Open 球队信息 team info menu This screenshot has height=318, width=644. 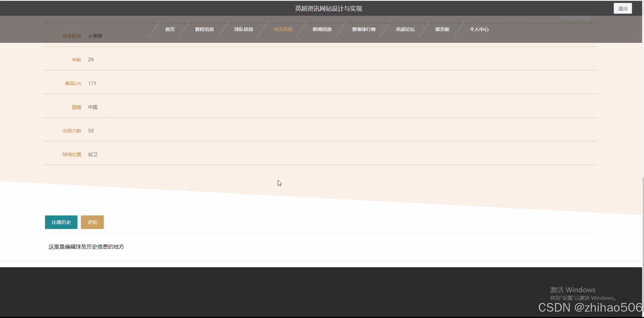click(243, 29)
